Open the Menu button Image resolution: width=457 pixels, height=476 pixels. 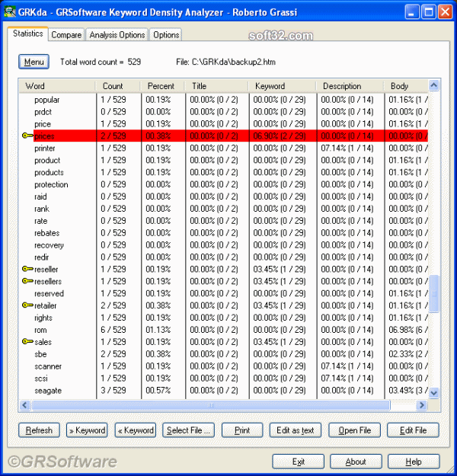click(x=34, y=62)
